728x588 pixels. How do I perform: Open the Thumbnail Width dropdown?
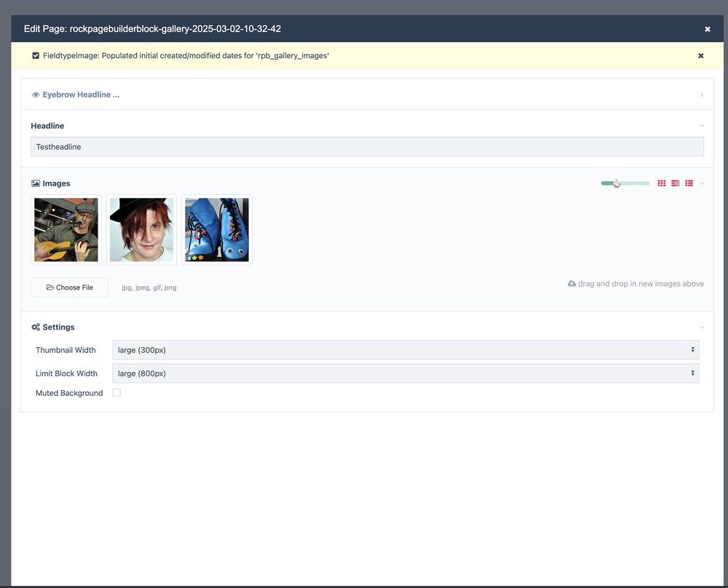(405, 350)
